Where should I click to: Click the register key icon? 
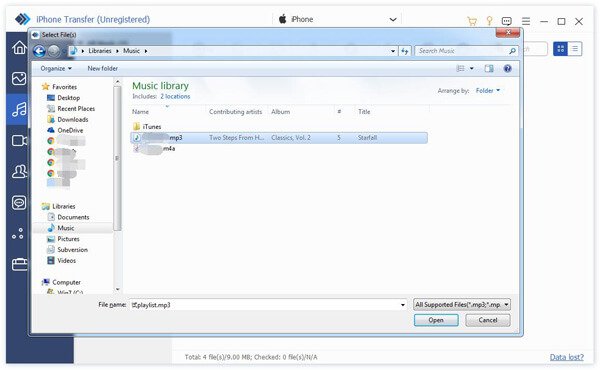point(489,21)
